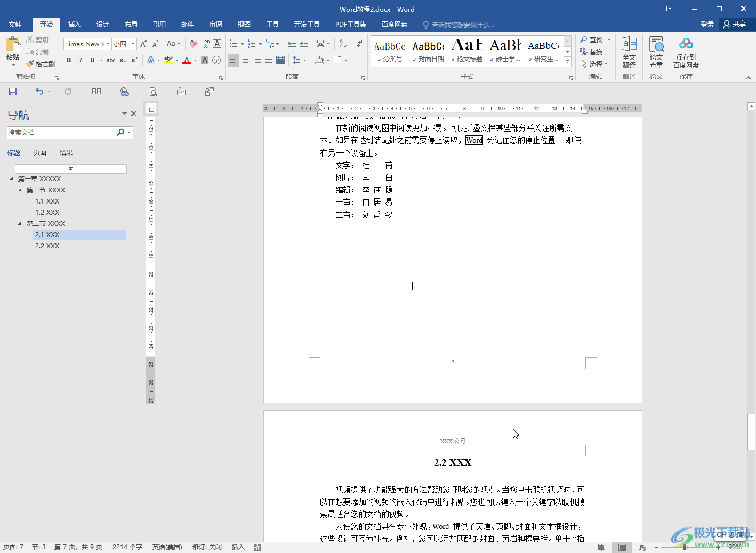This screenshot has width=756, height=553.
Task: Switch to the 插入 Insert ribbon tab
Action: pos(74,25)
